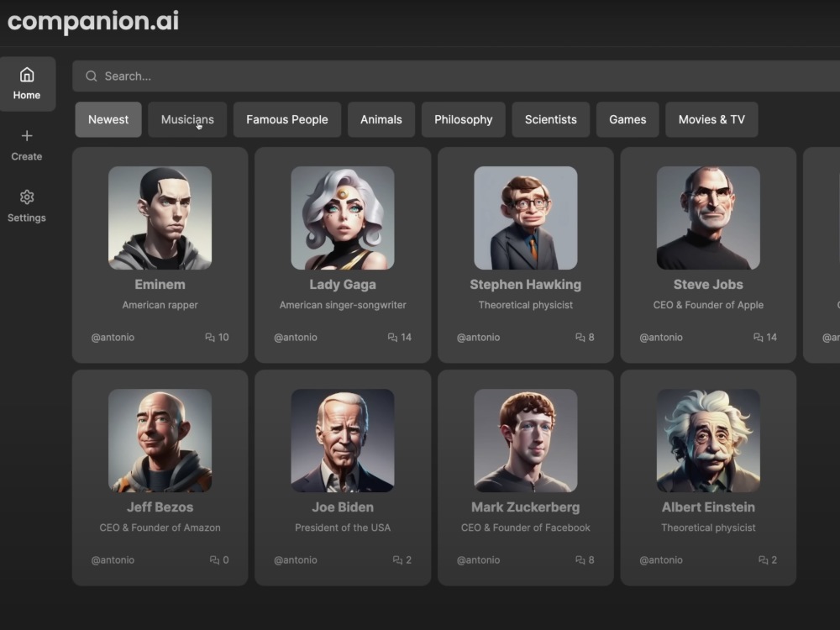Click the search magnifier icon
The height and width of the screenshot is (630, 840).
pyautogui.click(x=92, y=76)
